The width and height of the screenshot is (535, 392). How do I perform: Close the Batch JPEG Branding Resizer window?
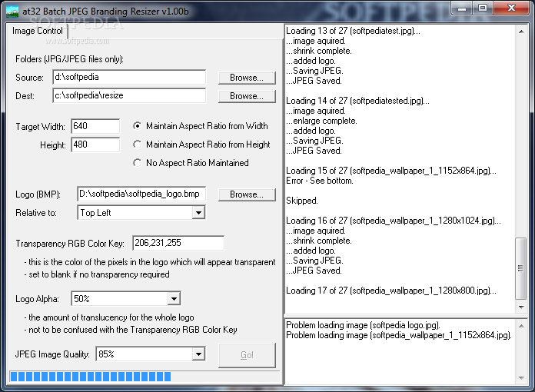click(511, 8)
